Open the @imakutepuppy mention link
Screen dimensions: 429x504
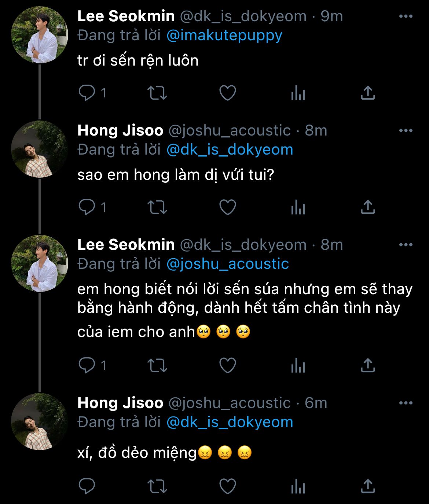coord(224,36)
